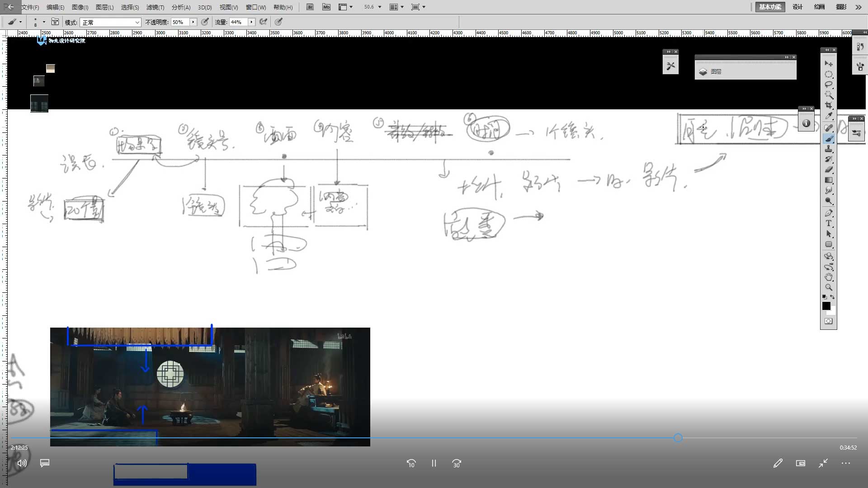Screen dimensions: 868x488
Task: Click the foreground color swatch
Action: pyautogui.click(x=826, y=306)
